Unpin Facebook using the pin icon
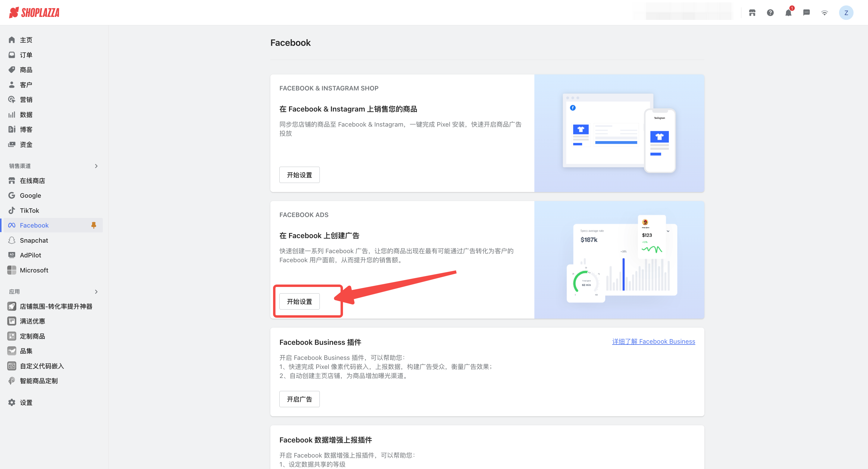Screen dimensions: 868x469 pos(94,225)
